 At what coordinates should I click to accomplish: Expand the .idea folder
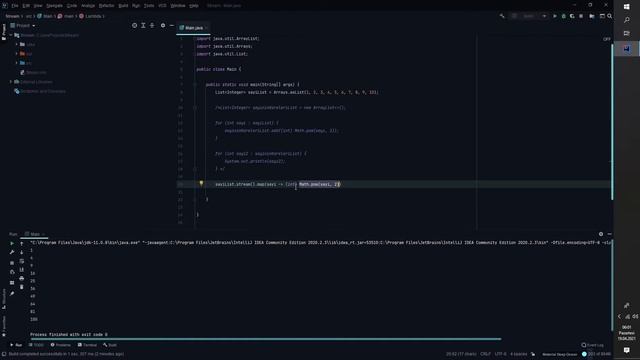(17, 44)
